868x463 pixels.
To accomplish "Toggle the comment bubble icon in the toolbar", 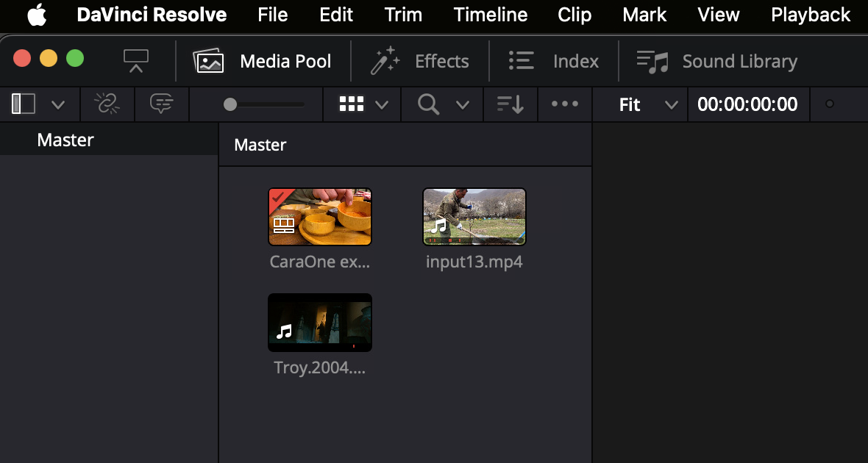I will (x=162, y=104).
